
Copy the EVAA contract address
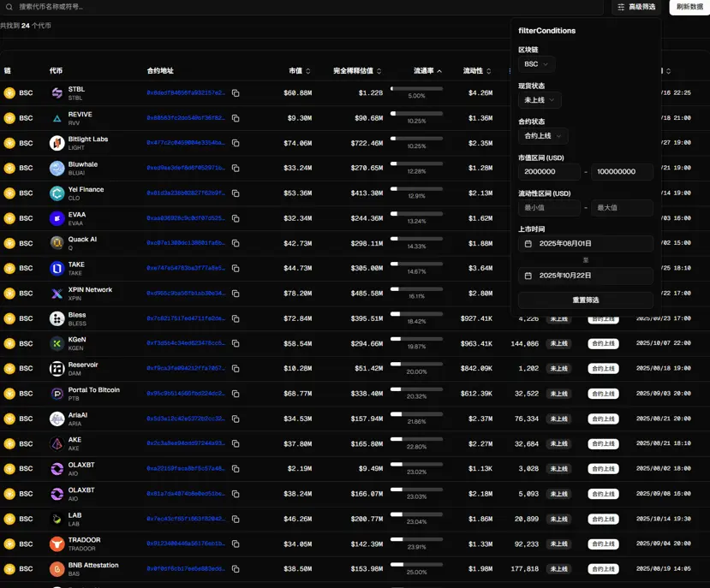236,218
